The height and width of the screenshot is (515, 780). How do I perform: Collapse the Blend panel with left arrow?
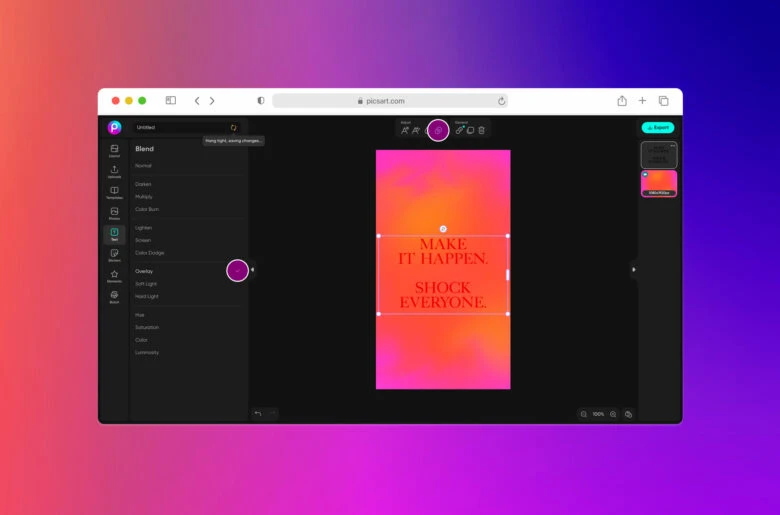click(x=252, y=270)
